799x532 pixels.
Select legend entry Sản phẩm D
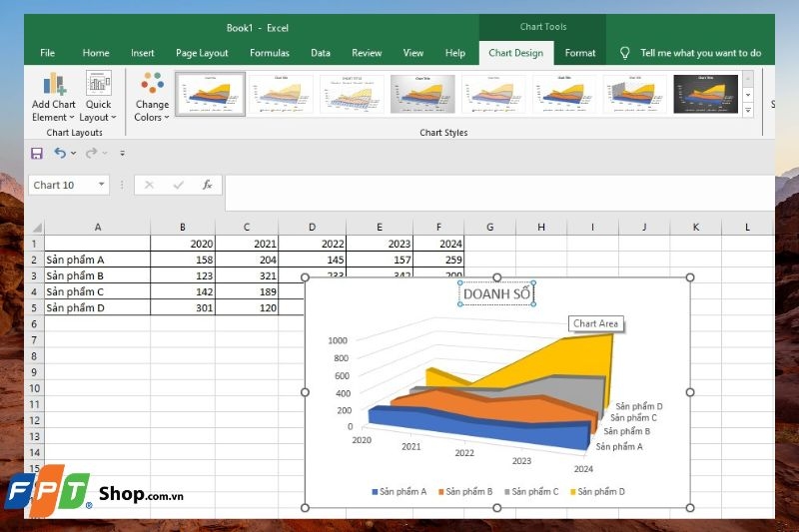597,492
